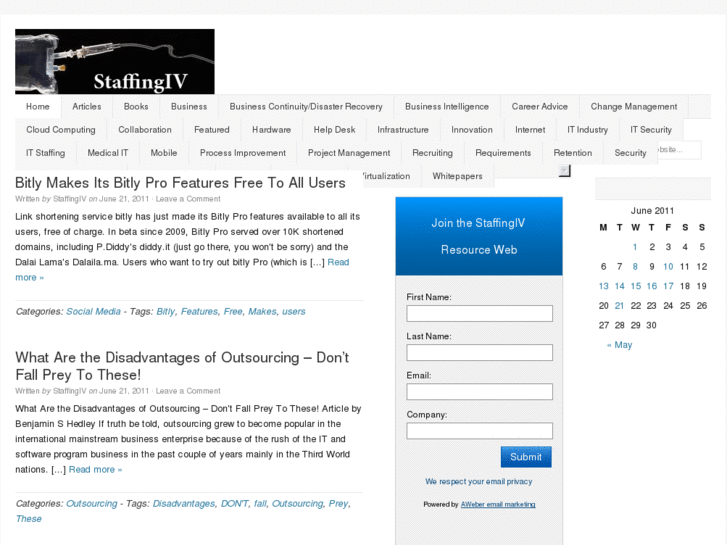Open the Internet category
This screenshot has height=545, width=727.
point(530,130)
